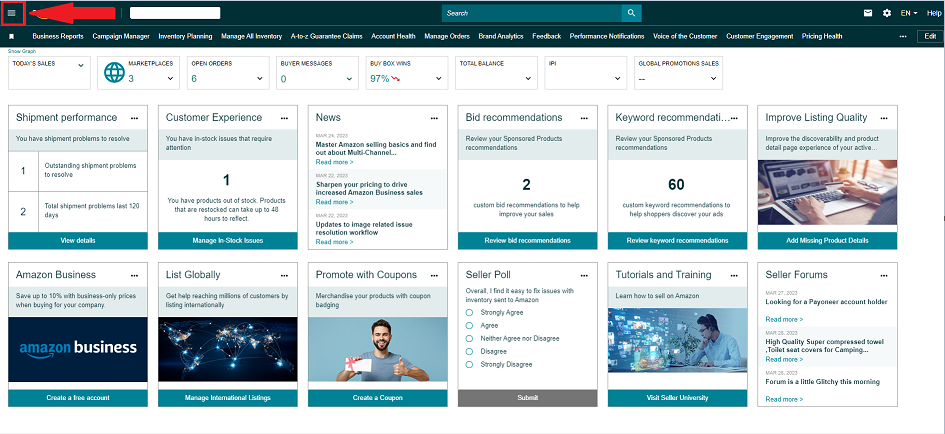Screen dimensions: 945x434
Task: Go to Manage Orders
Action: [447, 36]
